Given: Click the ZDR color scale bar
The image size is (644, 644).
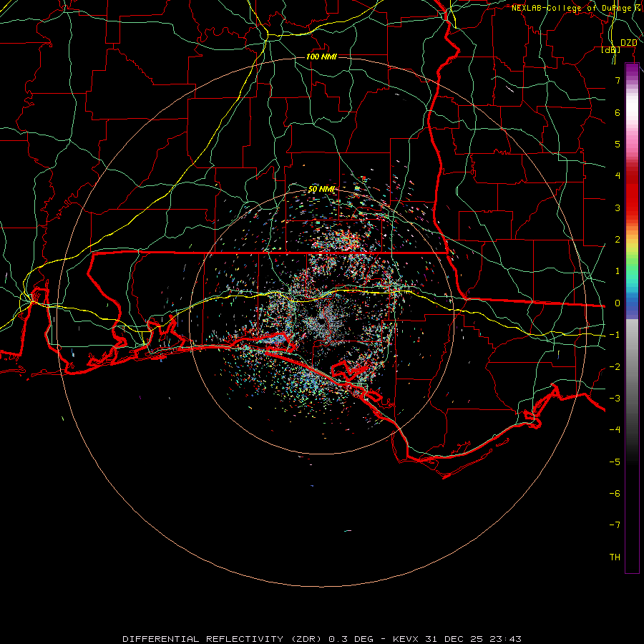Looking at the screenshot, I should (632, 318).
